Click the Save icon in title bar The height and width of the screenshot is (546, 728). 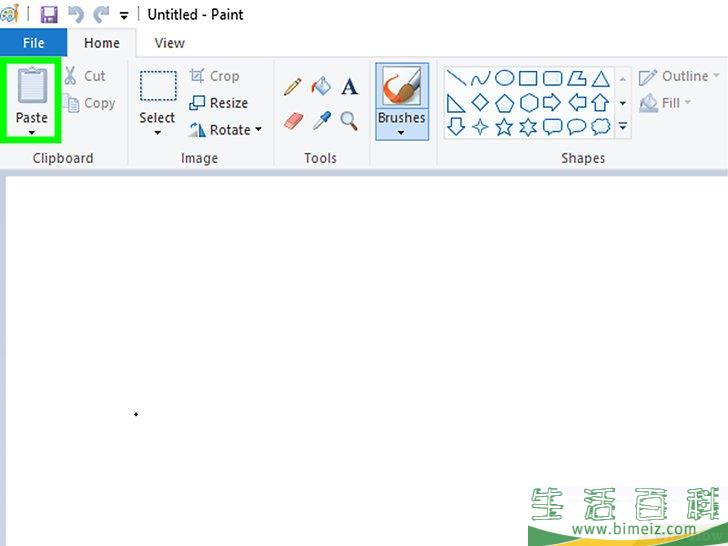point(49,15)
